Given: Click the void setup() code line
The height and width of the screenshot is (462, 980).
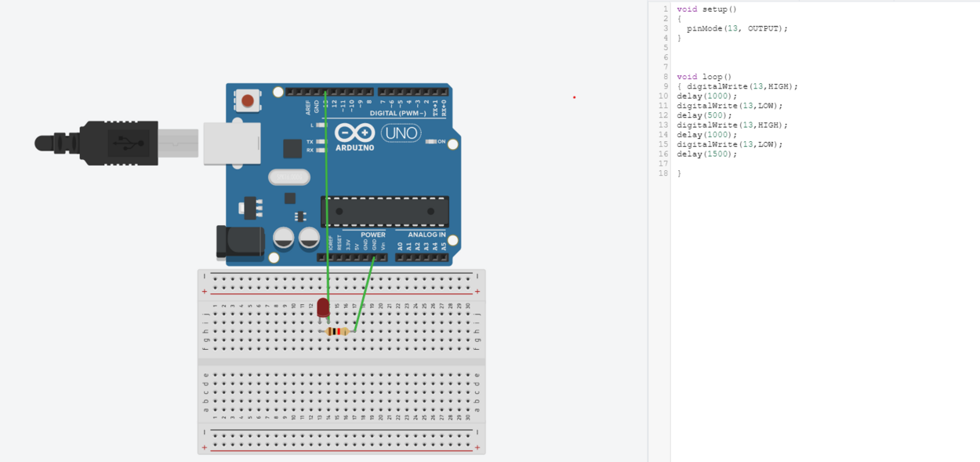Looking at the screenshot, I should coord(707,9).
